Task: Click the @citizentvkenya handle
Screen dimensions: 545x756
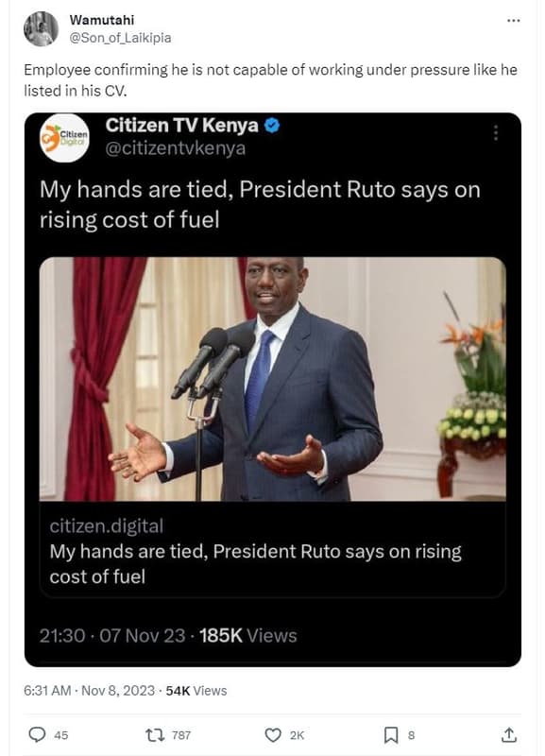Action: (176, 148)
